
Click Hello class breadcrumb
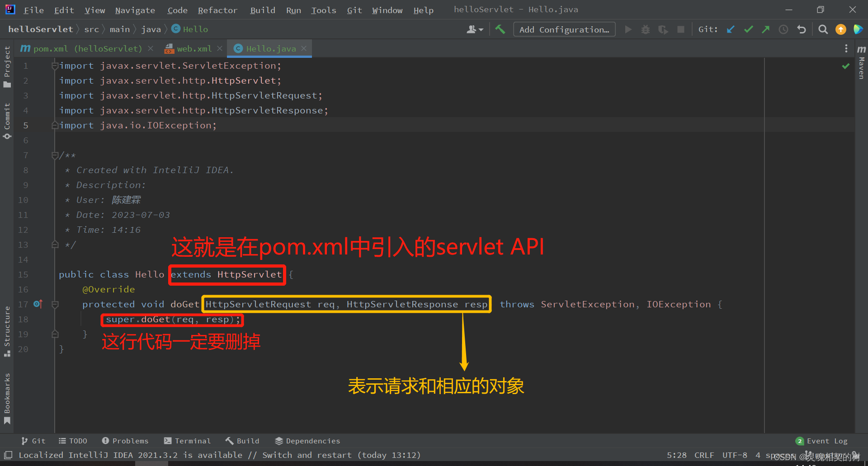pyautogui.click(x=190, y=29)
